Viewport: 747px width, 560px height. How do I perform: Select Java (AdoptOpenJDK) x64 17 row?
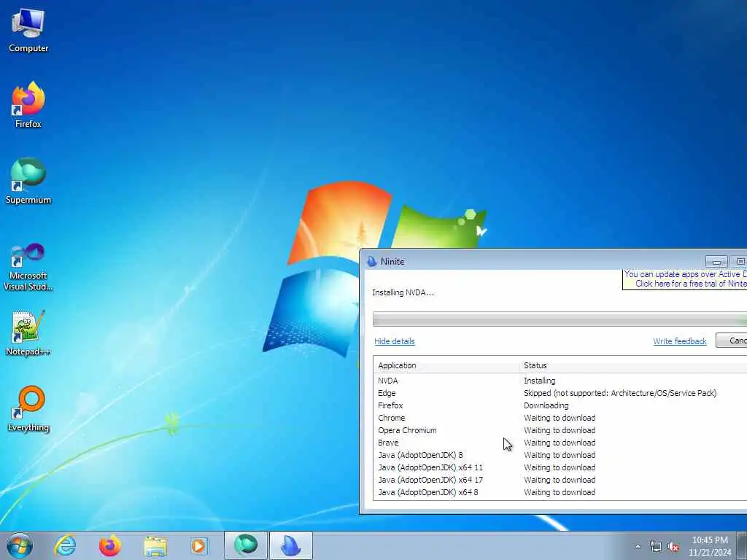tap(560, 480)
